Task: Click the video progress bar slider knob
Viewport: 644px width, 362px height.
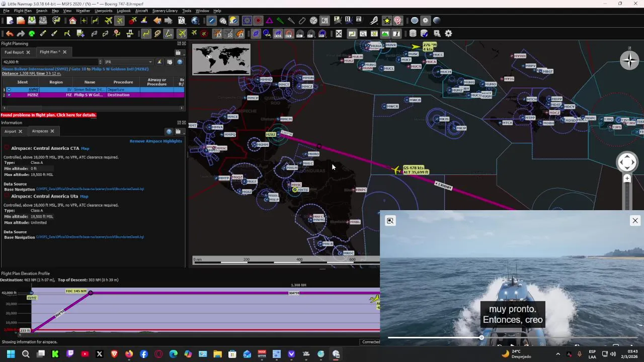Action: (481, 337)
